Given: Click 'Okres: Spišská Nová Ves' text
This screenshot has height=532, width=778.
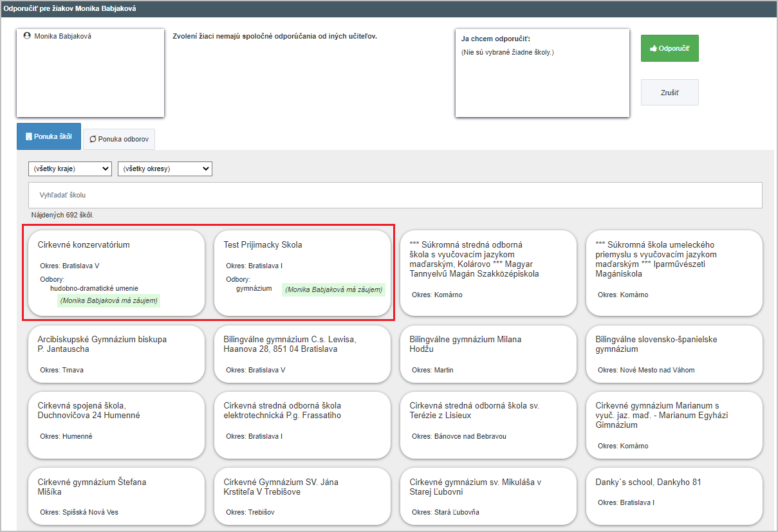Looking at the screenshot, I should click(x=79, y=512).
